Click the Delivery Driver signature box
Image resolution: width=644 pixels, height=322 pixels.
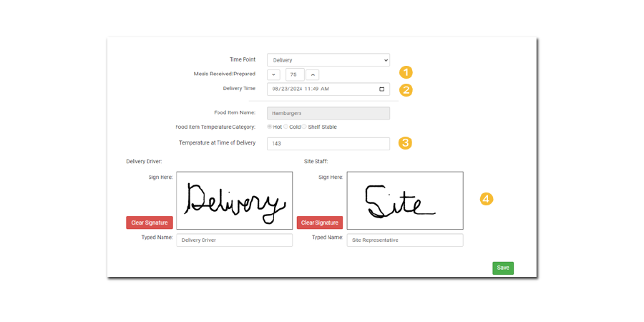[x=234, y=200]
